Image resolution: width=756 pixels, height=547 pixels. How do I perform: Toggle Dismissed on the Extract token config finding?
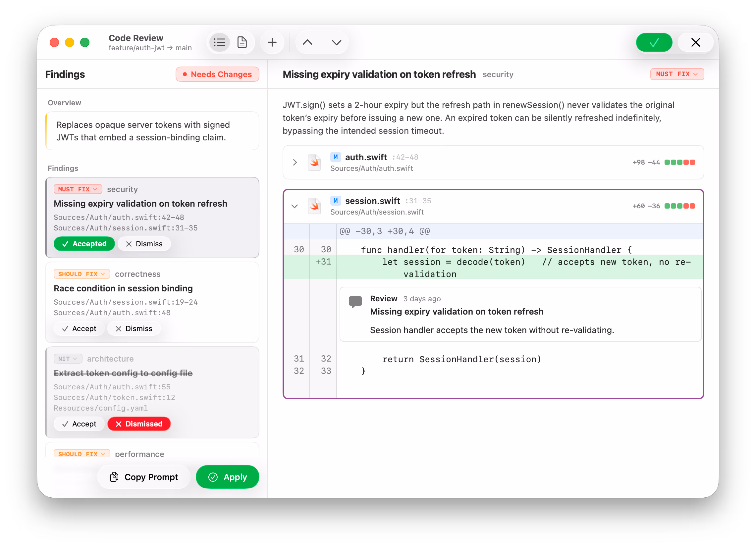point(139,423)
